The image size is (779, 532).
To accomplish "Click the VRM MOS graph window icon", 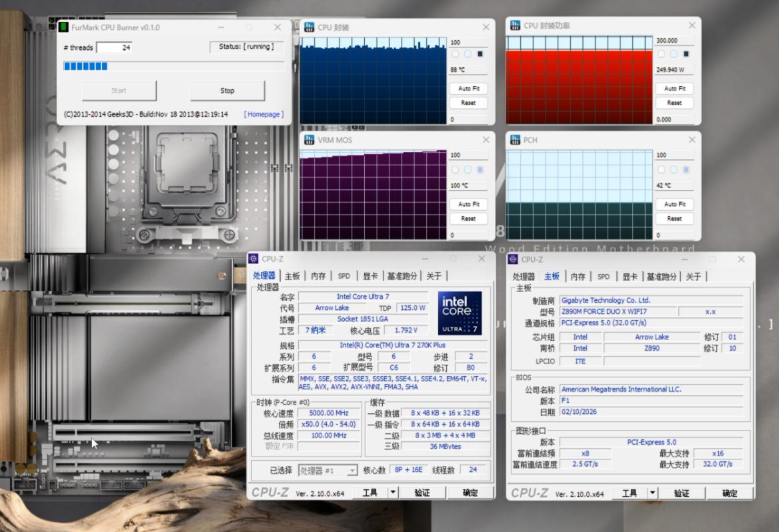I will 309,140.
